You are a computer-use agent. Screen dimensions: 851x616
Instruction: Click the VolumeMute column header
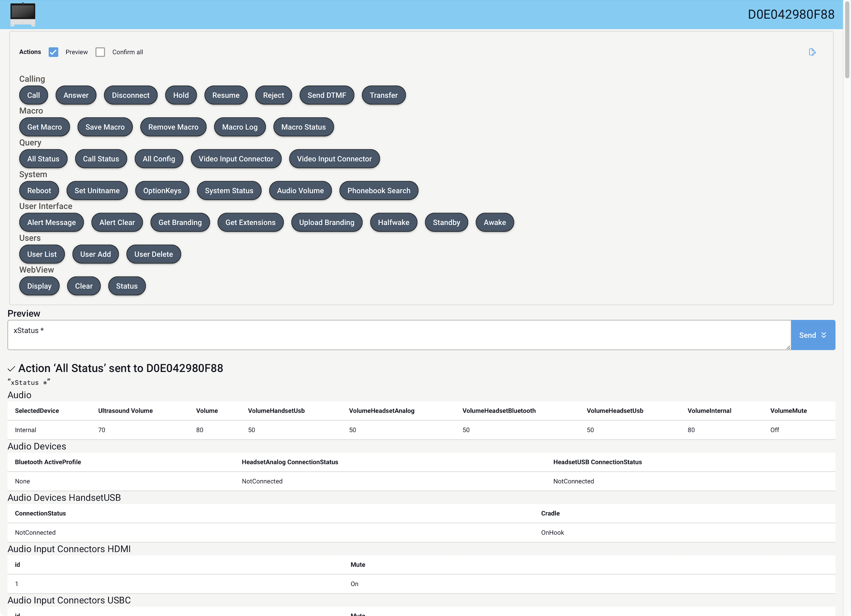[788, 411]
